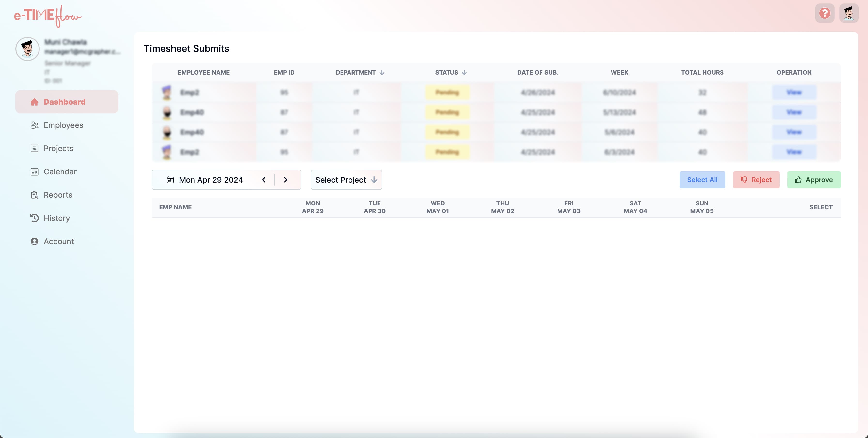
Task: Click the Employees people icon
Action: (x=34, y=125)
